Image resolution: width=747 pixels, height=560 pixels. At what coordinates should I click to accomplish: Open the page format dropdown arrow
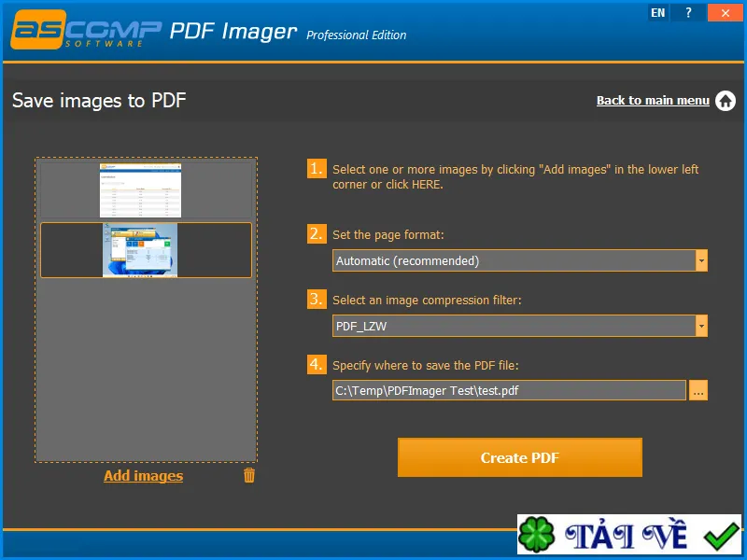coord(701,261)
